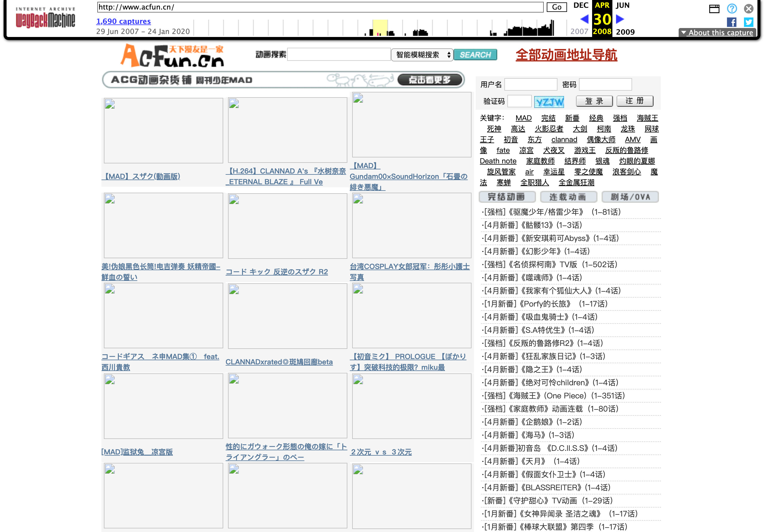
Task: Click the 登录 login button
Action: coord(594,101)
